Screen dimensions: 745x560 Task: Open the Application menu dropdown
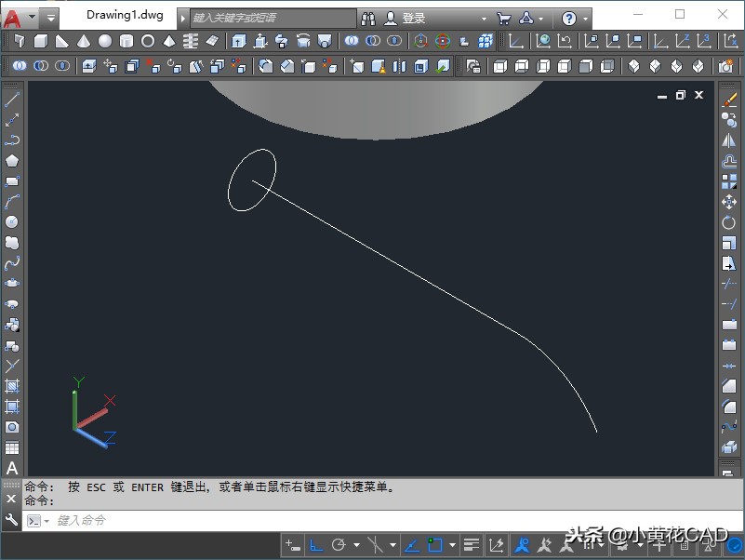13,16
